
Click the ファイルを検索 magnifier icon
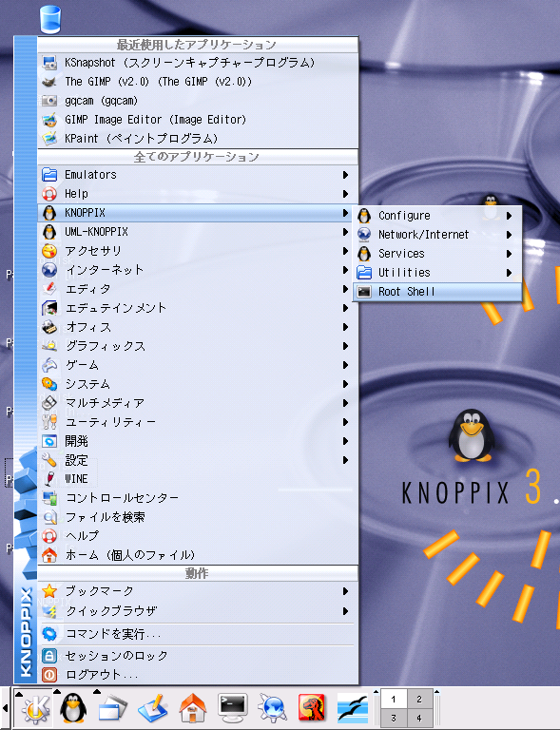click(x=49, y=517)
